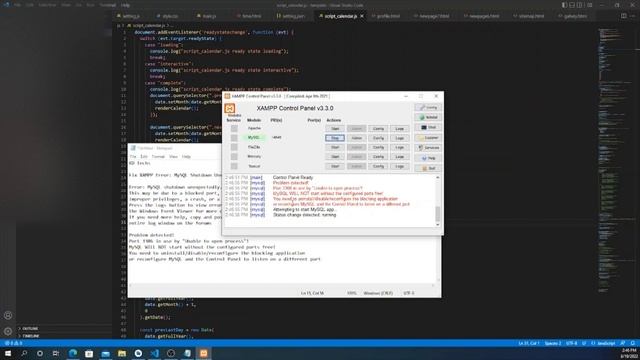
Task: Click errors and warnings indicator in status bar
Action: click(14, 343)
